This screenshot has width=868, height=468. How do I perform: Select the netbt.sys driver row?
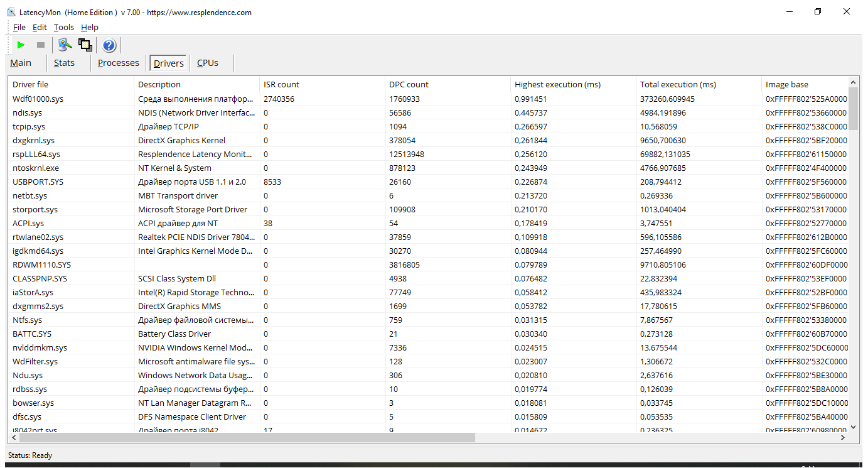tap(428, 195)
